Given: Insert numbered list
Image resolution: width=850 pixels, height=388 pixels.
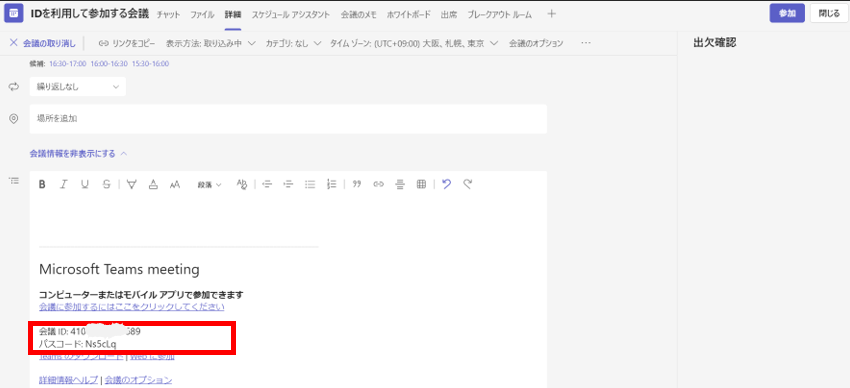Looking at the screenshot, I should (x=332, y=184).
